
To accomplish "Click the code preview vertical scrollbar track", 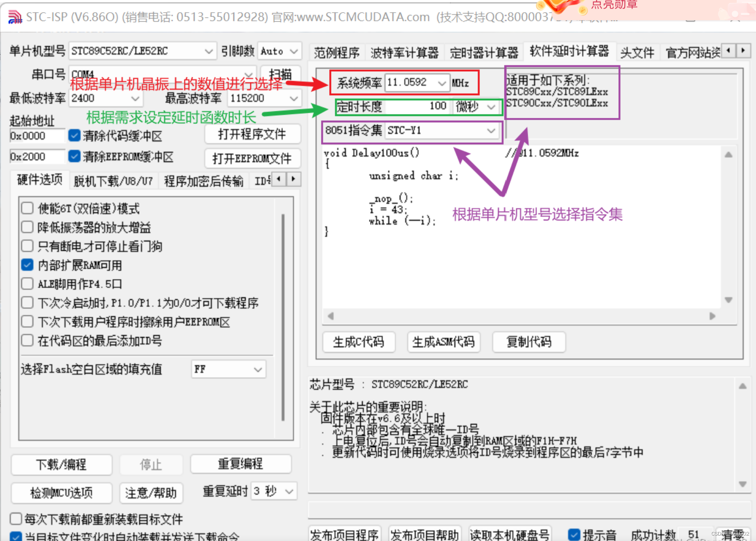I will (729, 227).
